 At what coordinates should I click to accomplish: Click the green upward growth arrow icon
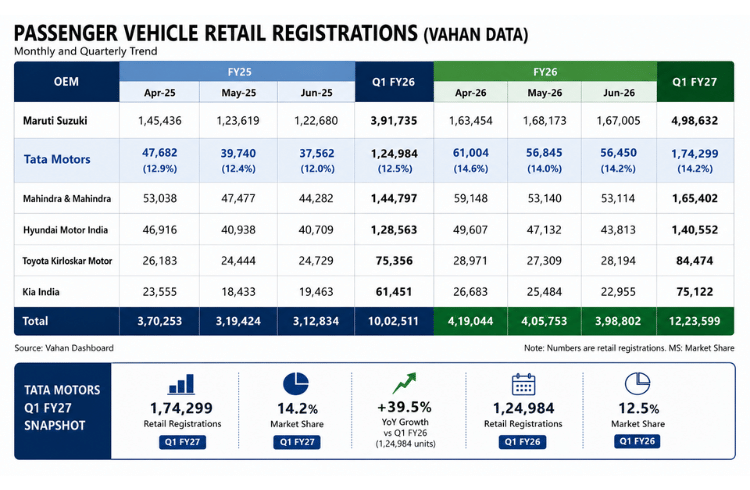click(405, 383)
